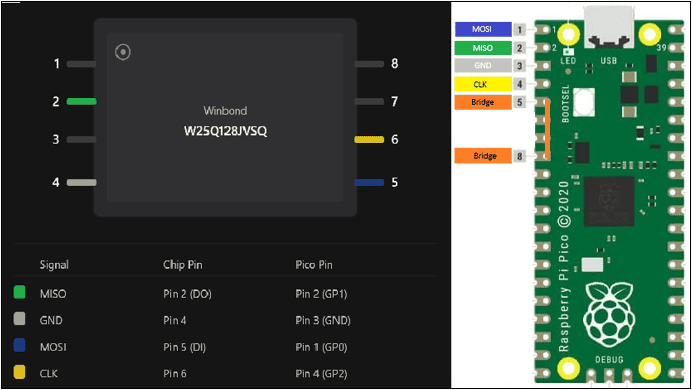Click the green MISO swatch in the legend
Viewport: 692px width, 390px height.
click(19, 292)
